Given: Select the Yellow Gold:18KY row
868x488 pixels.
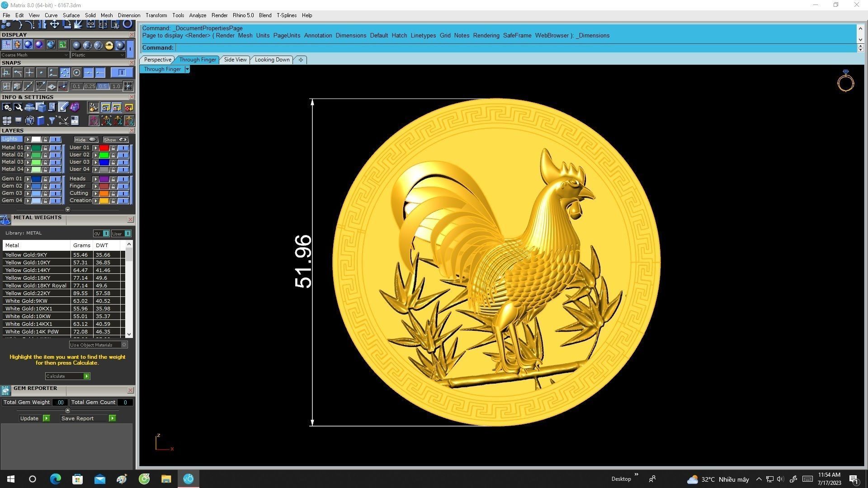Looking at the screenshot, I should 63,278.
